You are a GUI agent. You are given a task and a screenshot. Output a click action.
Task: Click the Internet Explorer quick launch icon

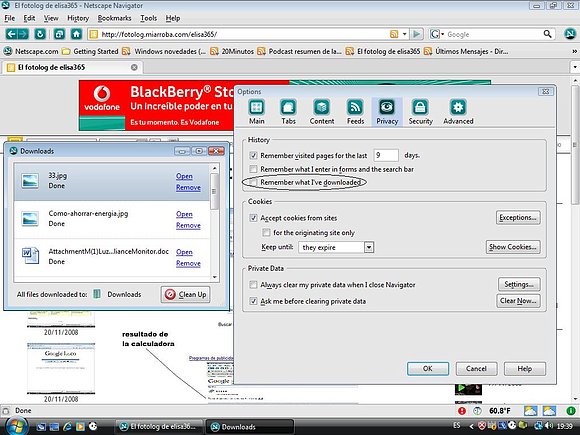click(67, 426)
